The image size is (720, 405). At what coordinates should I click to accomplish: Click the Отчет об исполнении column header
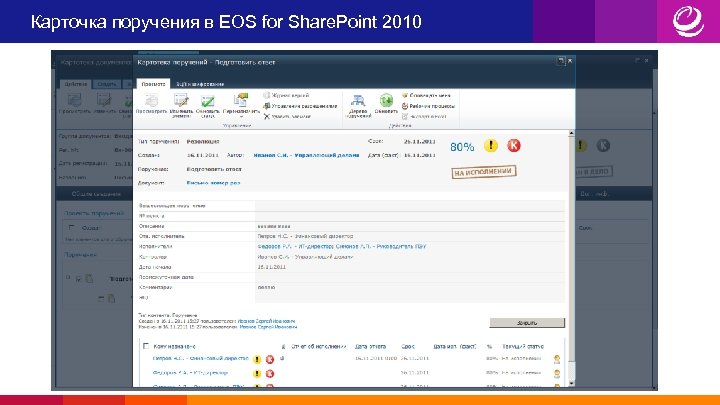click(319, 346)
